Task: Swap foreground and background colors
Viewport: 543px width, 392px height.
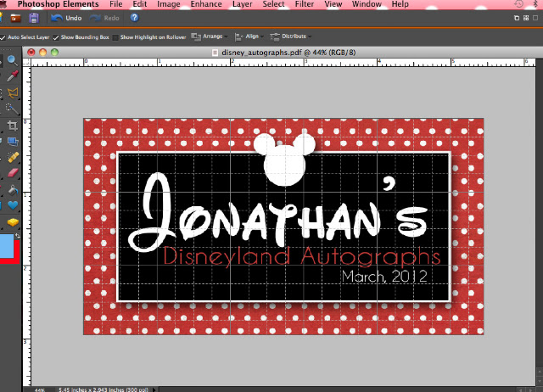Action: click(x=17, y=236)
